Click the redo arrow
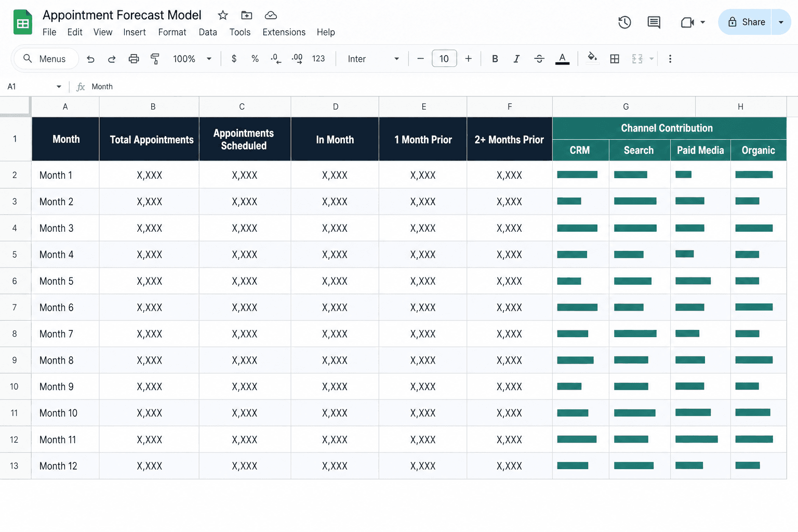 112,59
